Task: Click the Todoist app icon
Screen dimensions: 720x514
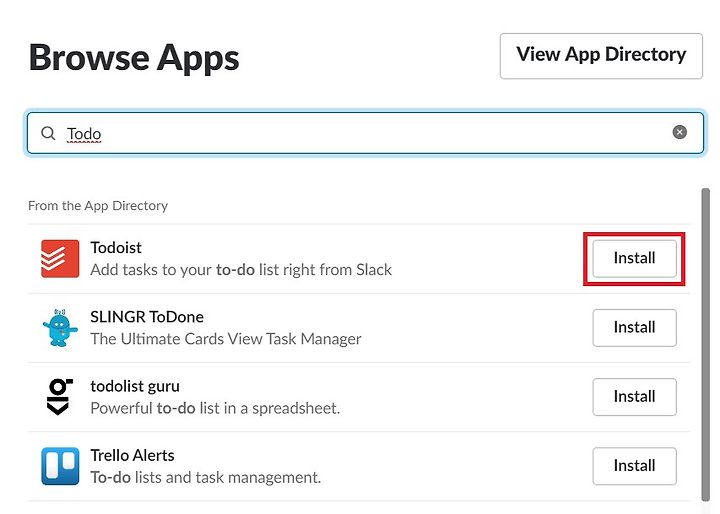Action: (60, 259)
